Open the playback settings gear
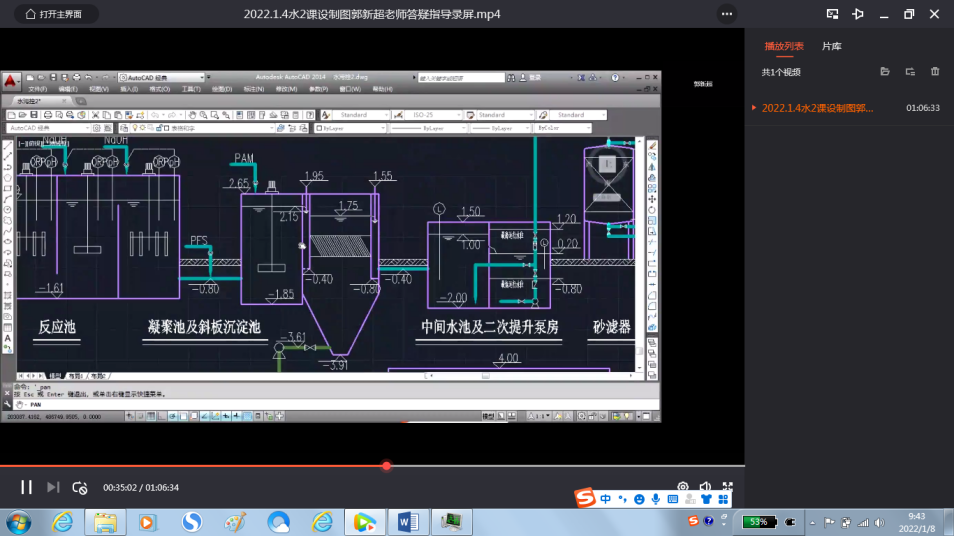 coord(683,487)
